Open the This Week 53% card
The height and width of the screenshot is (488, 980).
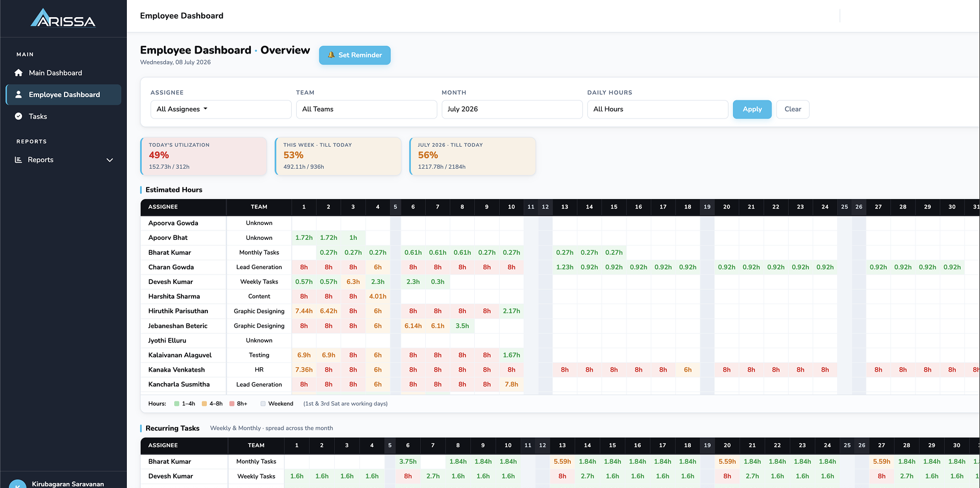click(x=338, y=156)
